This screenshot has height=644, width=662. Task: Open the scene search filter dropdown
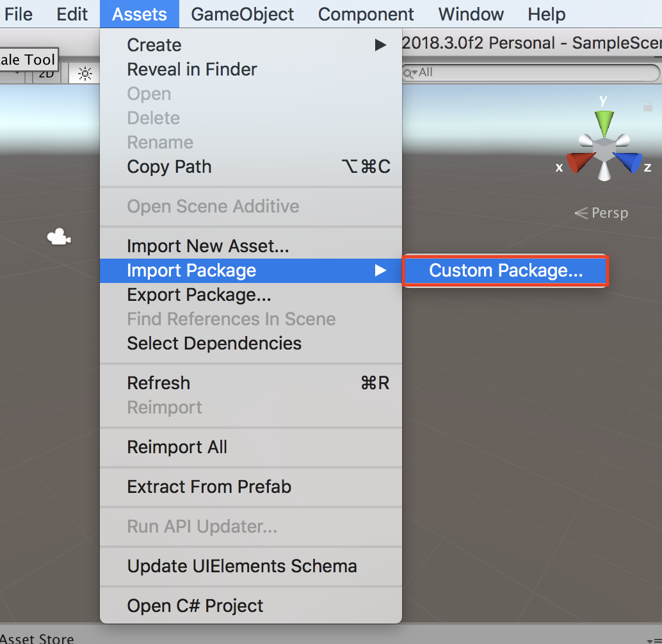coord(410,73)
